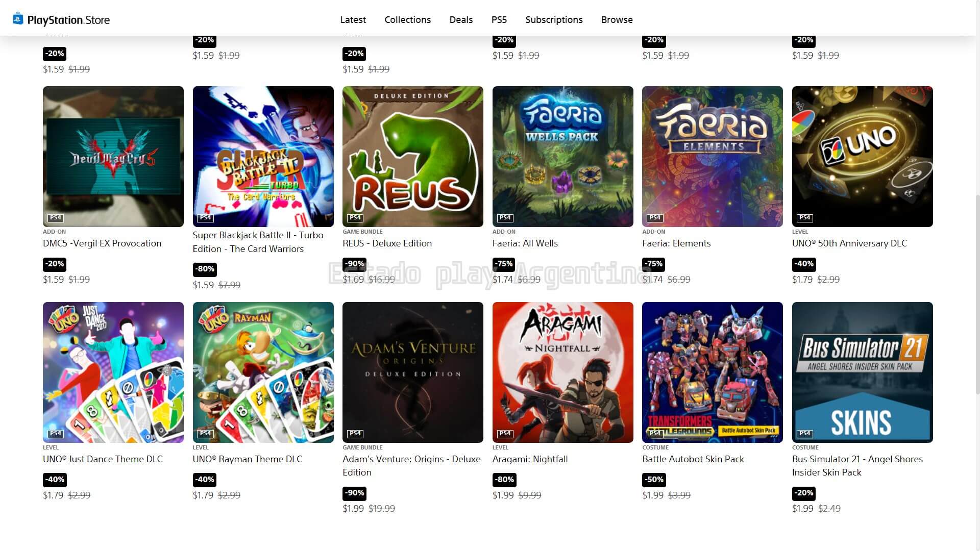Open the Devil May Cry 5 cover thumbnail
This screenshot has height=551, width=980.
point(113,157)
